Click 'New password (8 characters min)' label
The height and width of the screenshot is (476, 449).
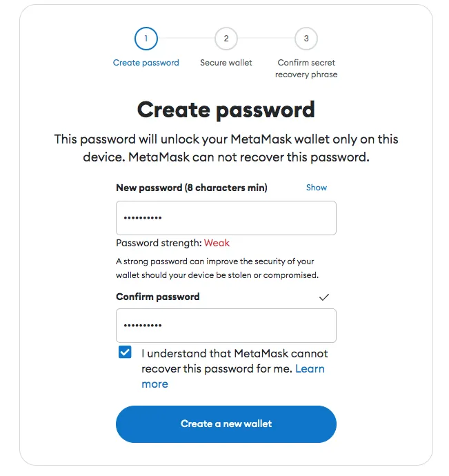click(192, 188)
